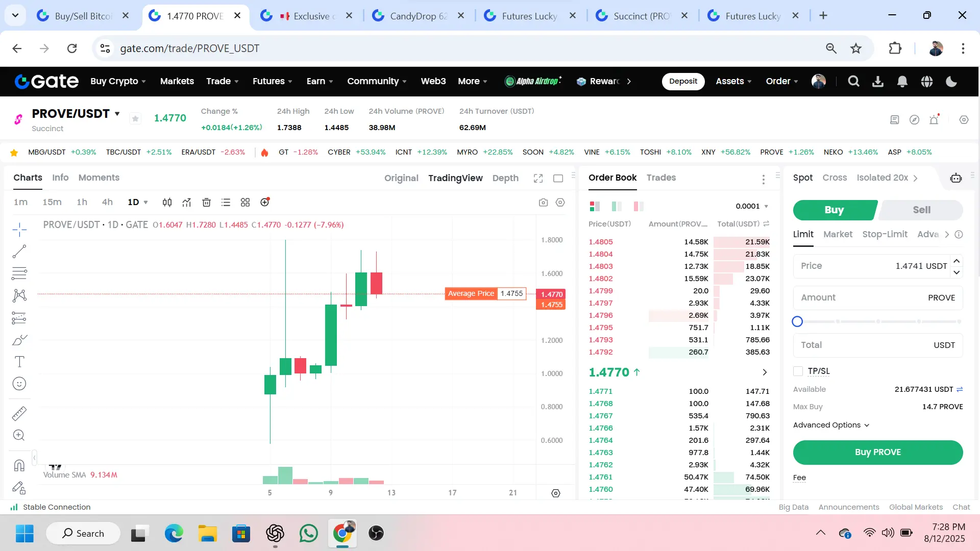Viewport: 980px width, 551px height.
Task: Open the PROVE/USDT pair selector dropdown
Action: (x=117, y=114)
